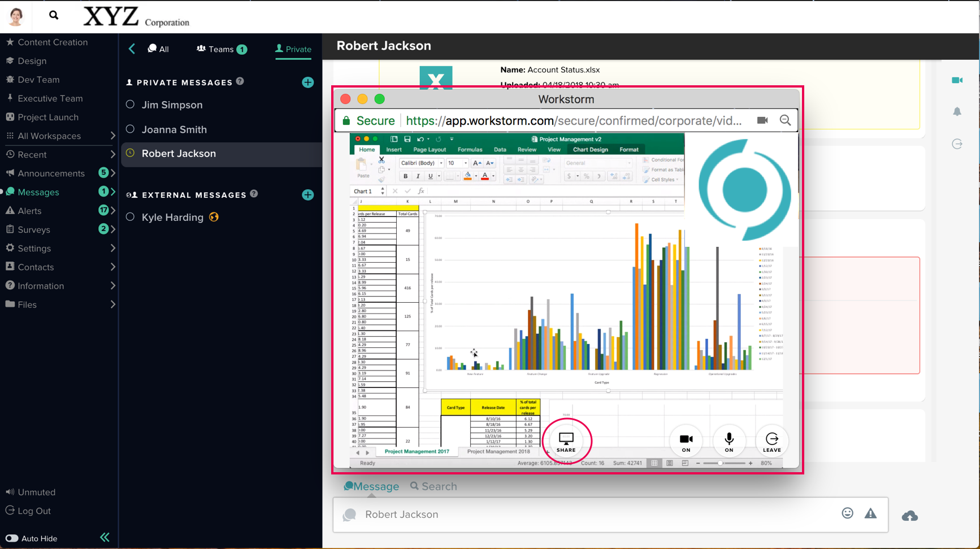Toggle Unmuted sound setting
Screen dimensions: 980x549
[x=31, y=492]
